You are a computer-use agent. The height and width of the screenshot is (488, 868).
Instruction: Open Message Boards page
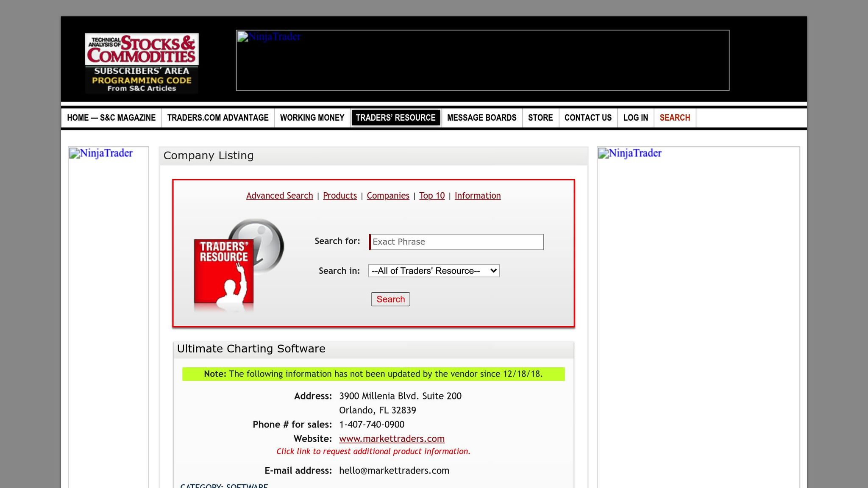(482, 118)
